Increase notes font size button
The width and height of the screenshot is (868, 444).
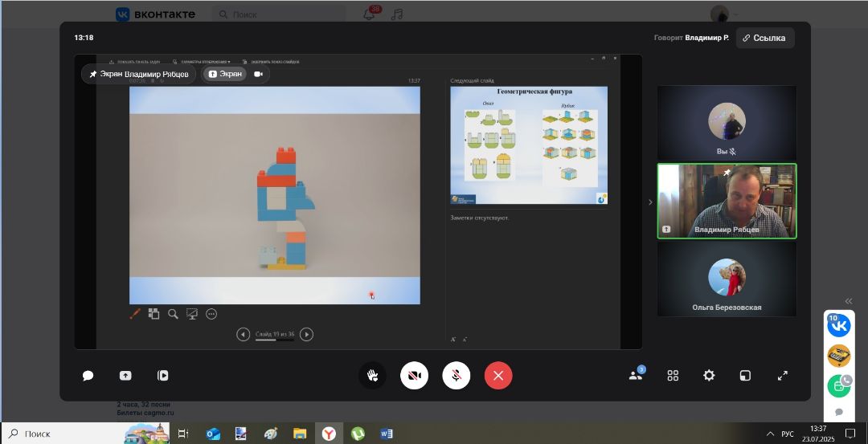coord(452,340)
